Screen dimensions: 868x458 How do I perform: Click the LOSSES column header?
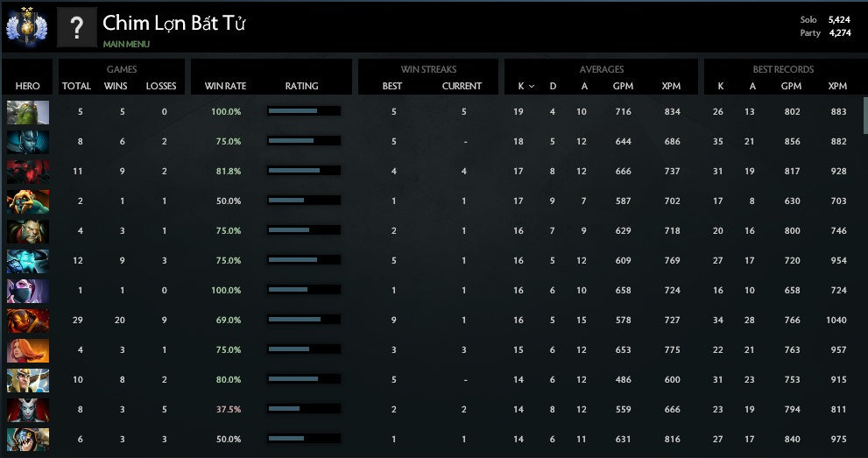pyautogui.click(x=161, y=86)
